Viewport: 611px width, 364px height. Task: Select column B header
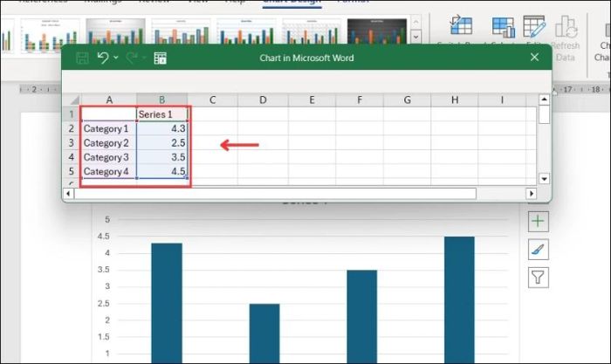[162, 100]
